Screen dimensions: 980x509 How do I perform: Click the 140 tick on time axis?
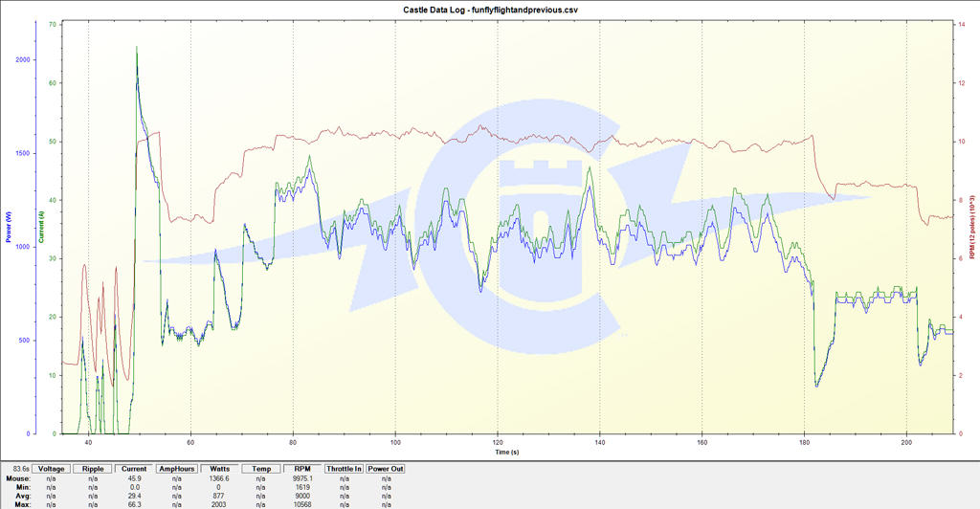(600, 442)
